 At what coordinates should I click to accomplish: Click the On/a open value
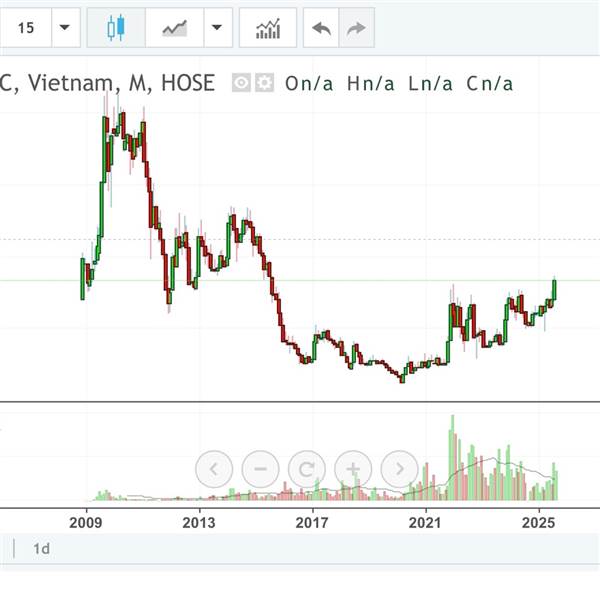(309, 83)
